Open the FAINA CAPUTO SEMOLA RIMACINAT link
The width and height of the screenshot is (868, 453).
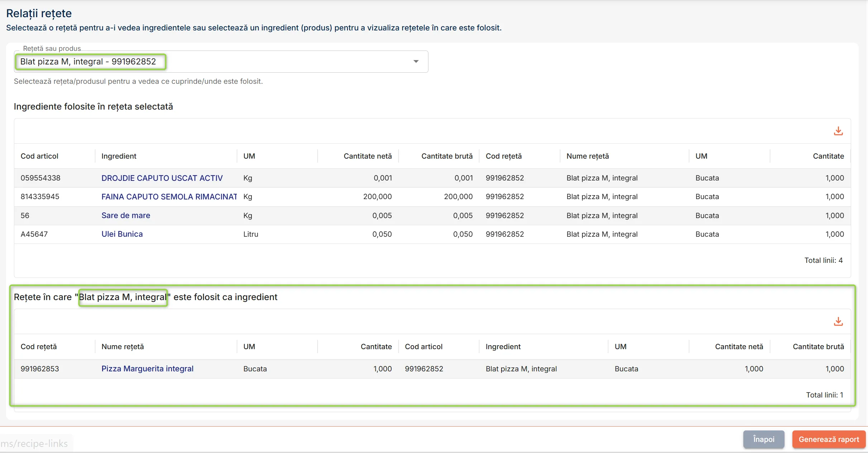169,197
